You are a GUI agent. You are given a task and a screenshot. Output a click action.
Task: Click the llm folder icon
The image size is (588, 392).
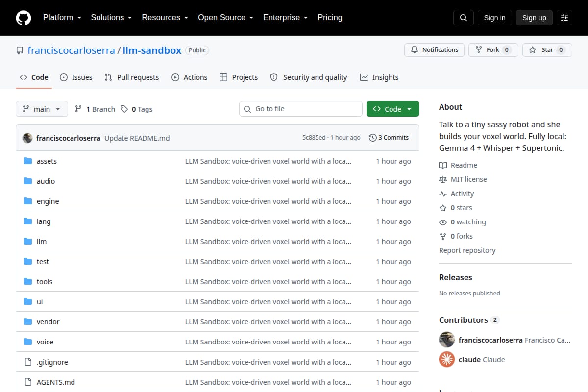click(28, 242)
